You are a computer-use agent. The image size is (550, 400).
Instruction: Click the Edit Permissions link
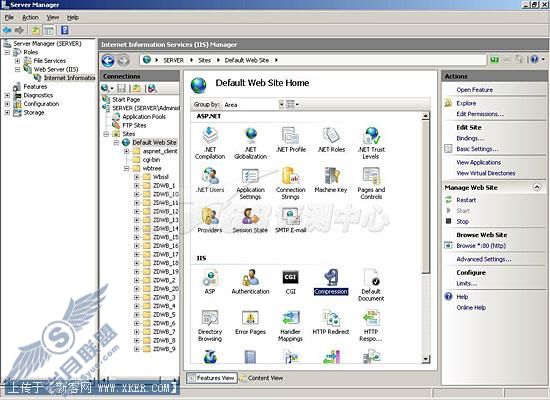coord(480,114)
